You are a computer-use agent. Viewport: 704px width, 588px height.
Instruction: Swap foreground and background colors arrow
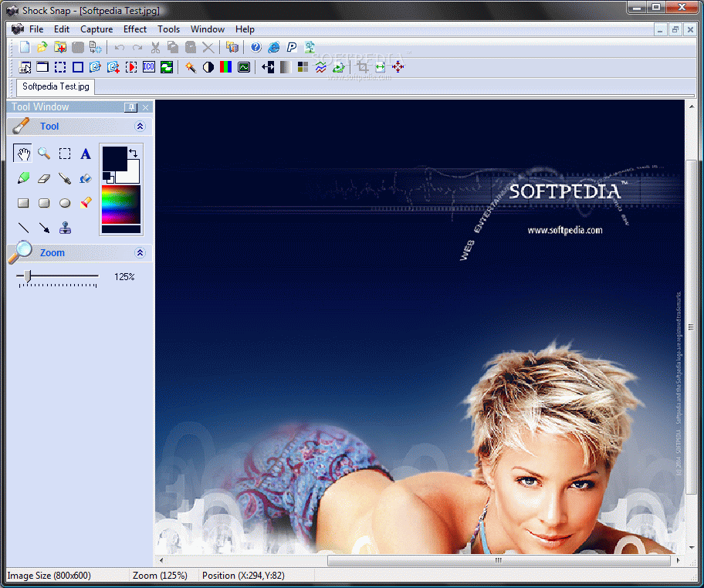[x=134, y=153]
